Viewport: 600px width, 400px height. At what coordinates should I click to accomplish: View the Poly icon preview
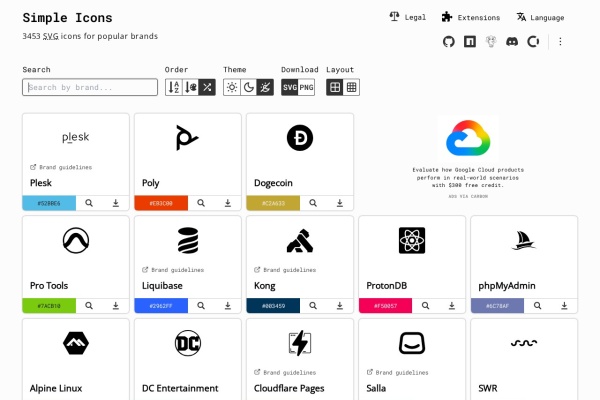[201, 203]
